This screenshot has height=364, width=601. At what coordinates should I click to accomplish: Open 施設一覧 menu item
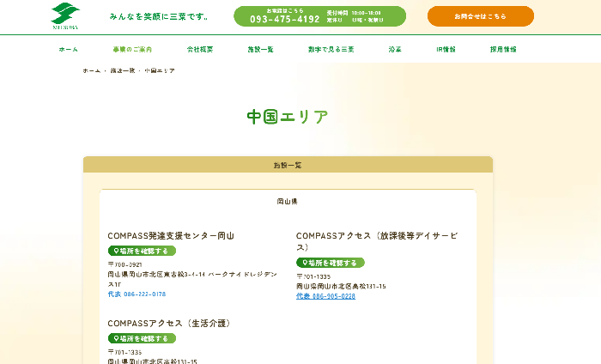tap(260, 50)
